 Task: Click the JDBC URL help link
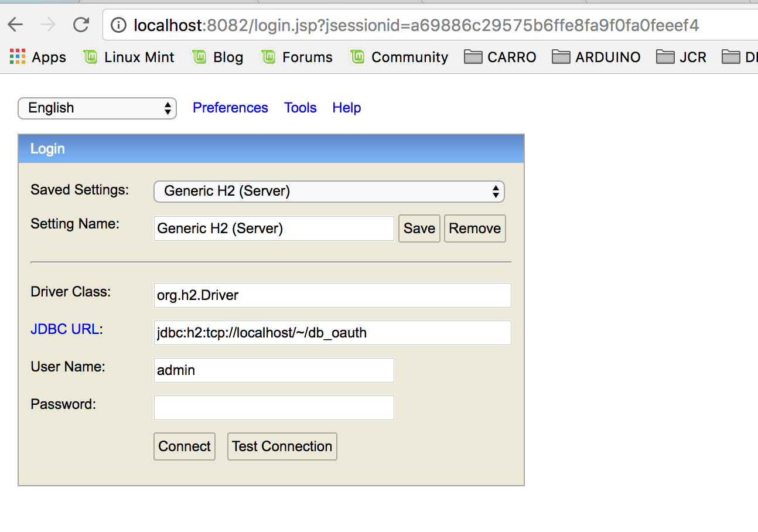tap(64, 329)
